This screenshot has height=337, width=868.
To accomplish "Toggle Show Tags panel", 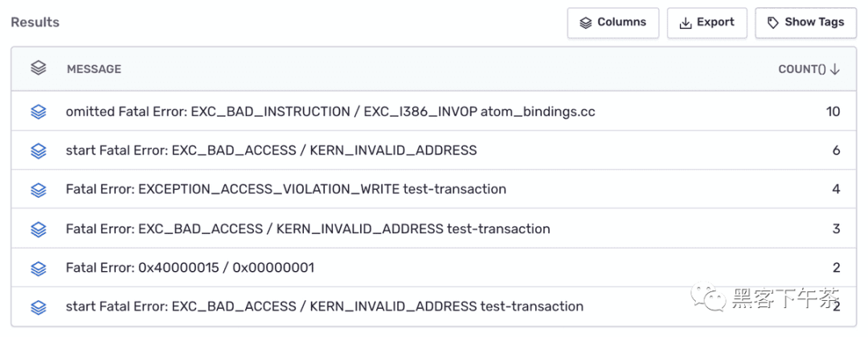I will [x=805, y=23].
